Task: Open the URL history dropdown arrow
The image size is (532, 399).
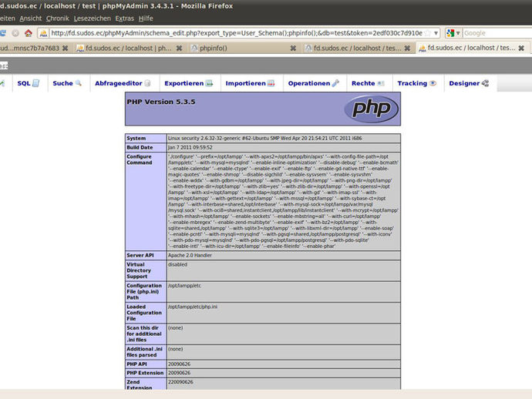Action: 436,33
